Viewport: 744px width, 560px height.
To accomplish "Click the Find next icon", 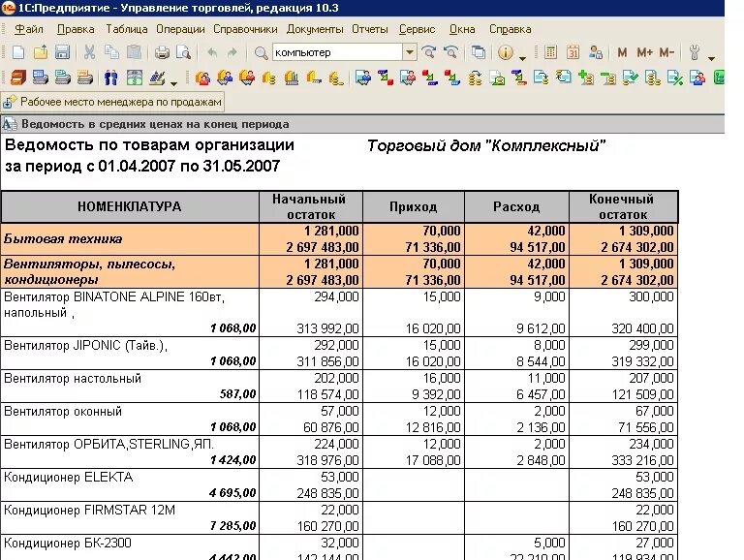I will point(429,52).
